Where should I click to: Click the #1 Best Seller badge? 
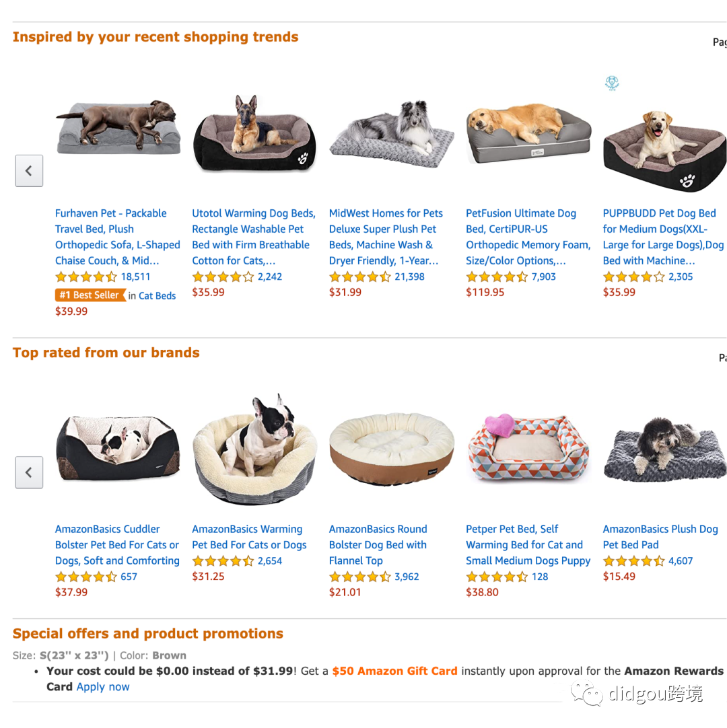coord(90,295)
